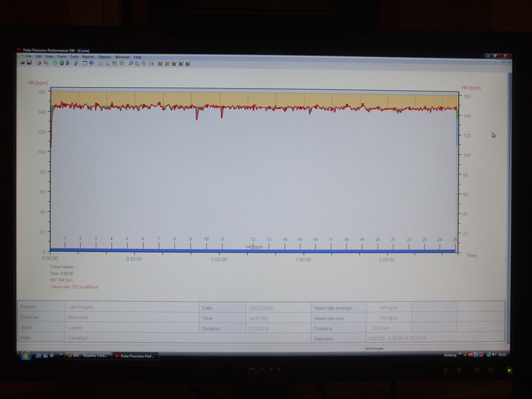The width and height of the screenshot is (532, 399).
Task: Click the Note value 'Kanallauf'
Action: point(77,338)
